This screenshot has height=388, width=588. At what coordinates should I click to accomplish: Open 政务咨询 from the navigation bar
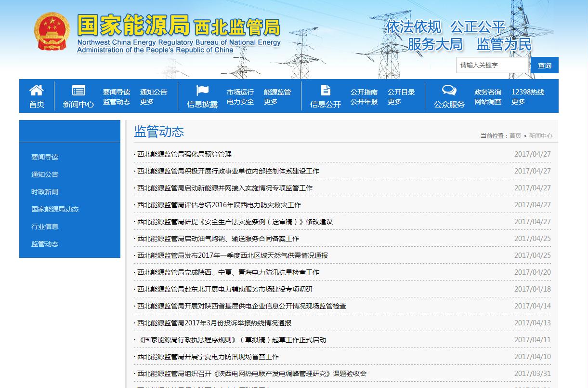pyautogui.click(x=488, y=92)
